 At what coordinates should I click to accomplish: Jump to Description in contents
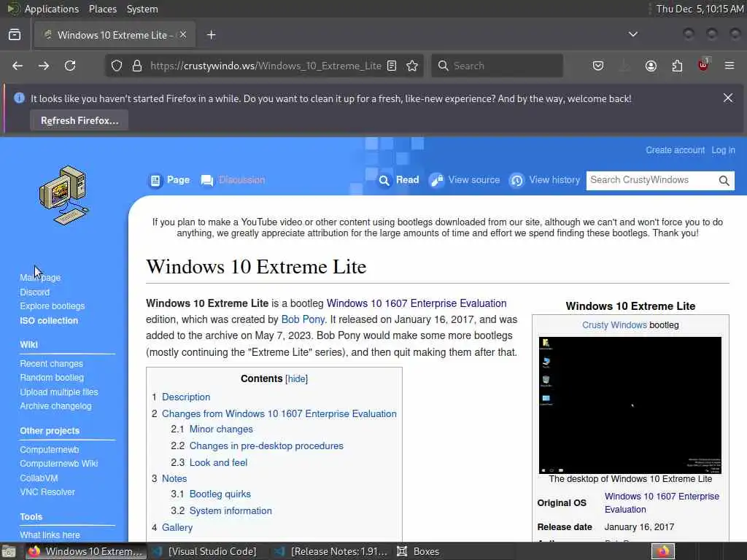(x=186, y=397)
